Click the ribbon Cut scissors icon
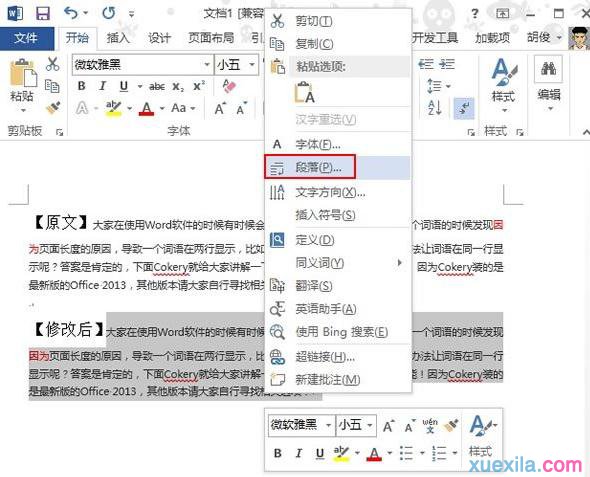The image size is (590, 477). (53, 64)
